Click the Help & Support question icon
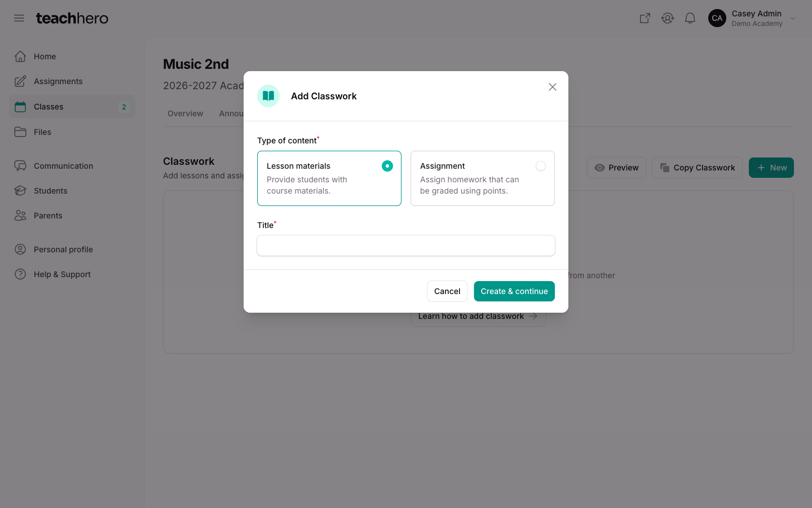The height and width of the screenshot is (508, 812). coord(20,274)
